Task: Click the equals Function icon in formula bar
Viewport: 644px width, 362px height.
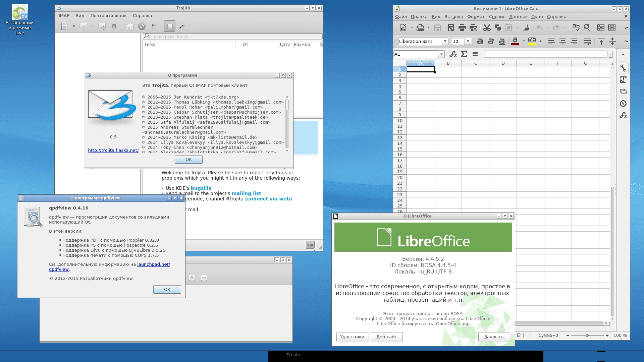Action: 475,54
